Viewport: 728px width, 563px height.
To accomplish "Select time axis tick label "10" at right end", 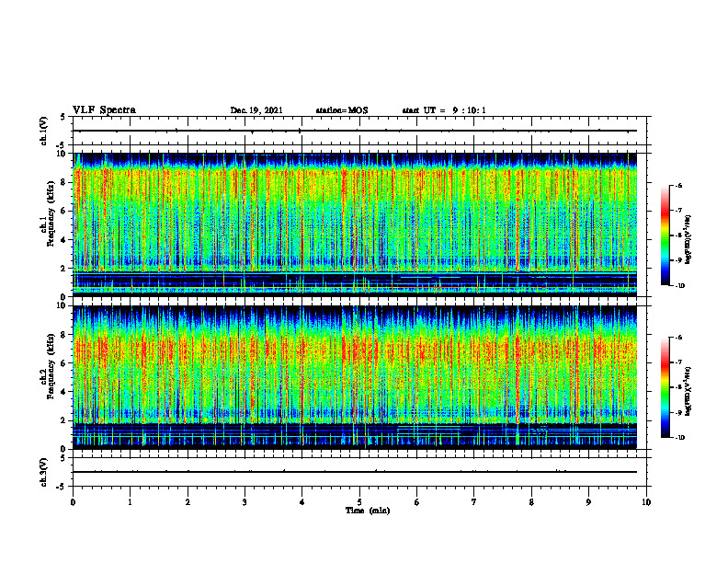I will click(x=646, y=502).
